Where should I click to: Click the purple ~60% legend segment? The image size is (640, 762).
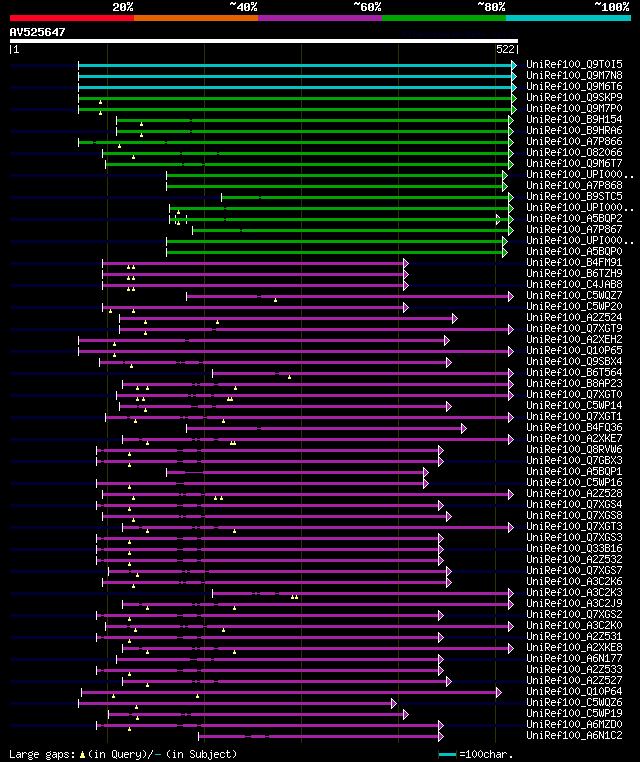pyautogui.click(x=320, y=18)
